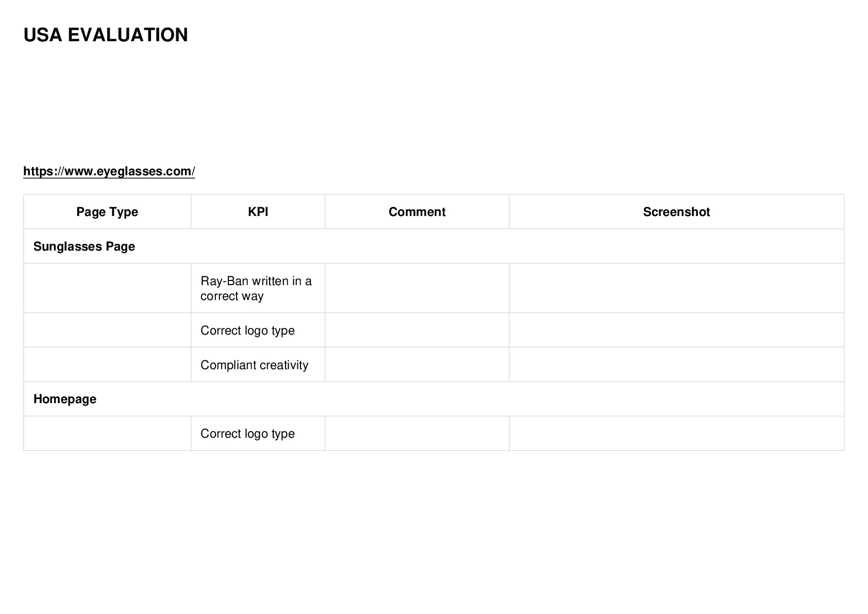868x614 pixels.
Task: Click the Sunglasses Page section row
Action: tap(434, 246)
